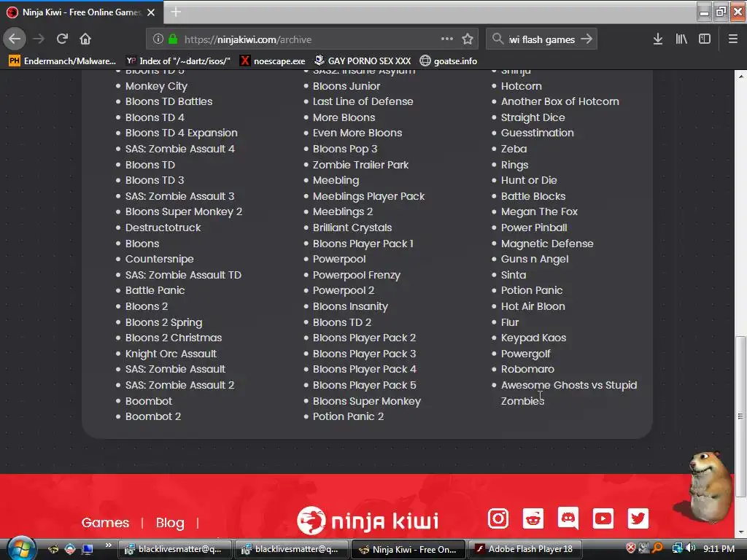Open Destructotruck link
The image size is (747, 560).
click(x=163, y=227)
